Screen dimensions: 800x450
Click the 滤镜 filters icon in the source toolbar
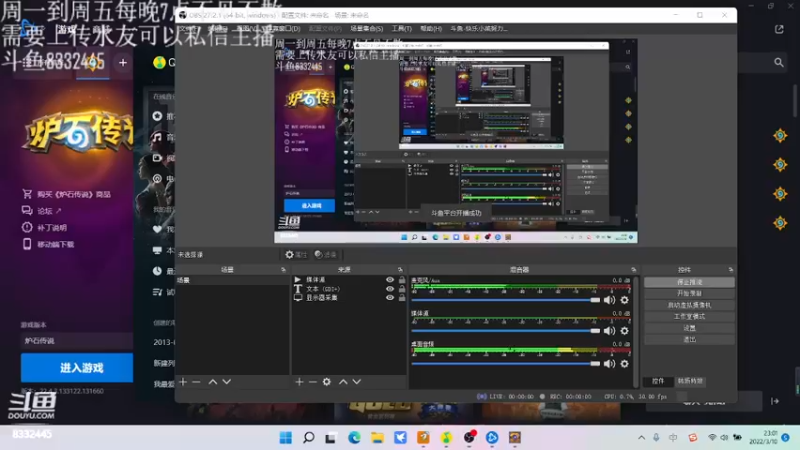pyautogui.click(x=326, y=255)
